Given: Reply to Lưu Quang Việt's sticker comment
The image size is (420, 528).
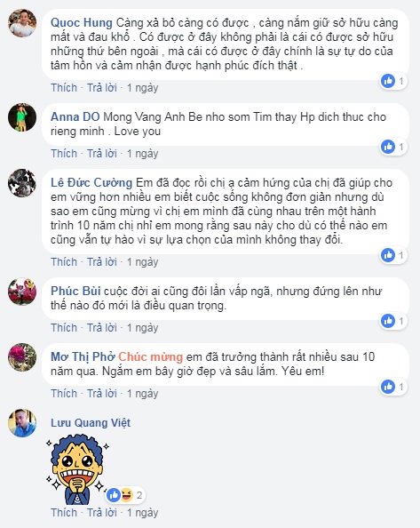Looking at the screenshot, I should (102, 513).
